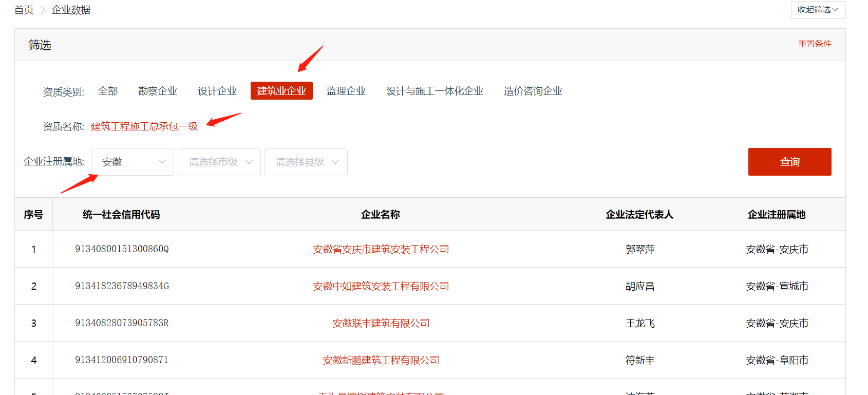The height and width of the screenshot is (395, 868).
Task: Select the 全部 qualification category
Action: tap(108, 91)
